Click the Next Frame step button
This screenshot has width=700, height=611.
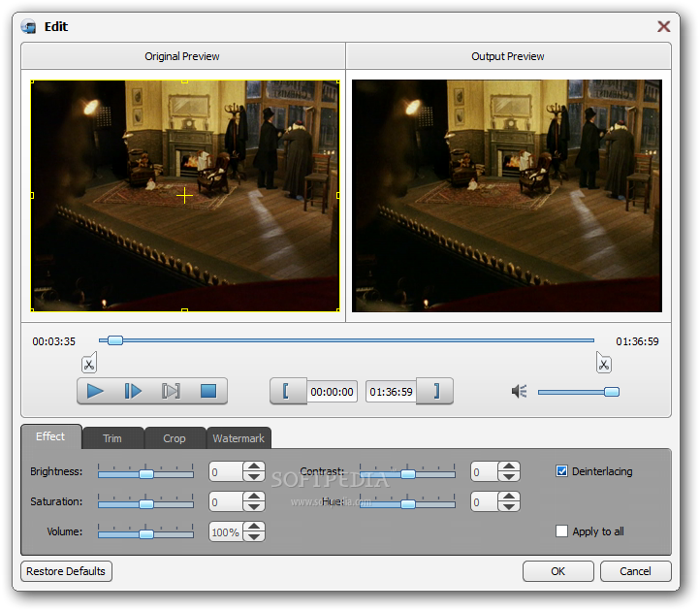point(133,391)
